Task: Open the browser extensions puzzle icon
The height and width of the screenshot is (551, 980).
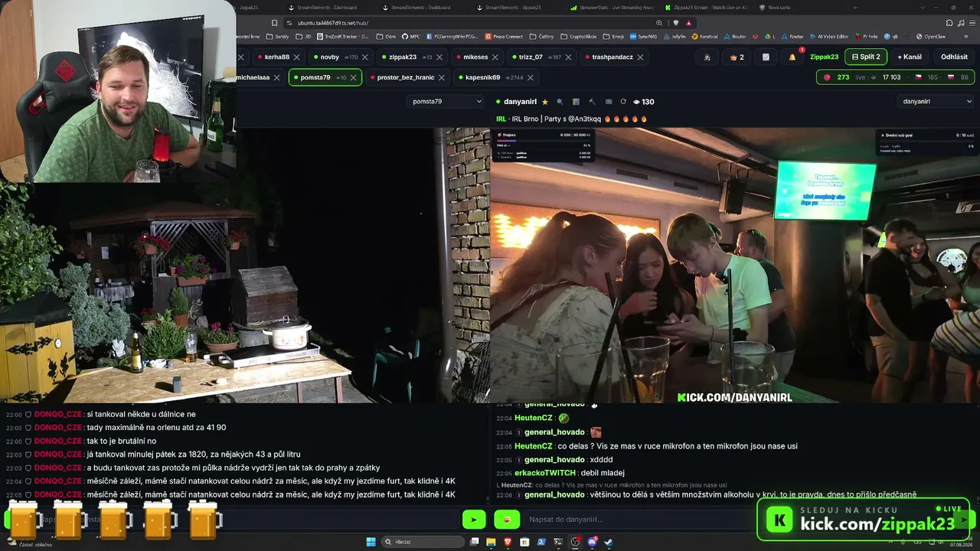Action: coord(949,23)
